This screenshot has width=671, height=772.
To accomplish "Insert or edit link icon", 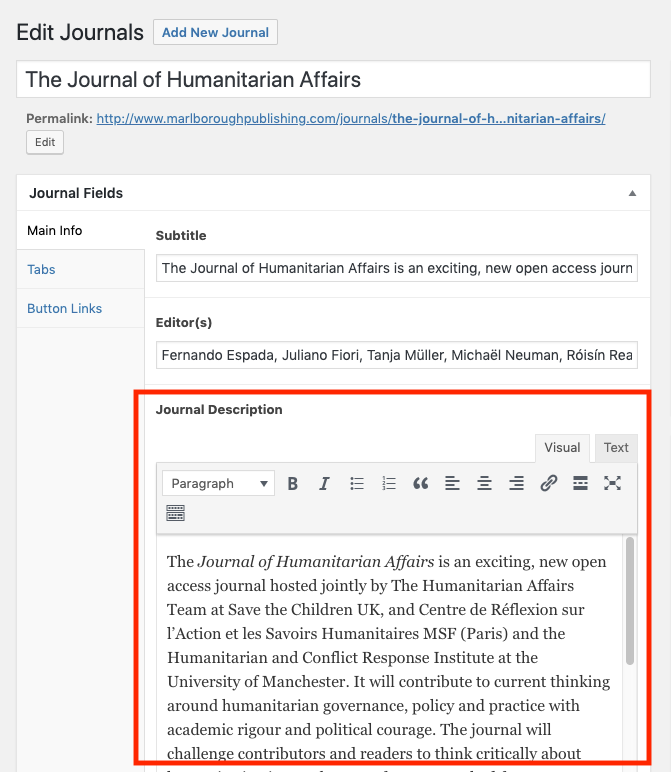I will click(x=548, y=483).
